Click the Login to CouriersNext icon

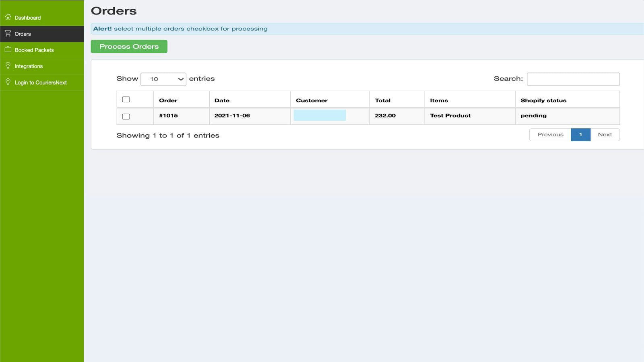[8, 82]
